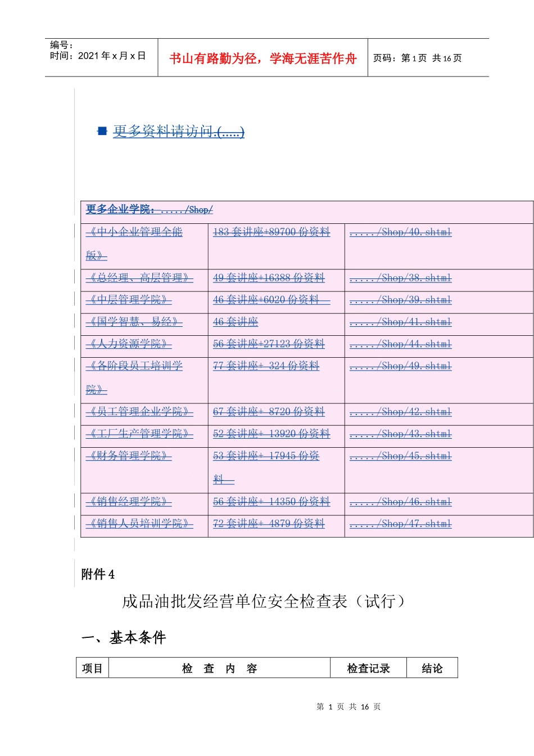Open the /Shop/39.shtml link
This screenshot has height=756, width=534.
(x=400, y=300)
